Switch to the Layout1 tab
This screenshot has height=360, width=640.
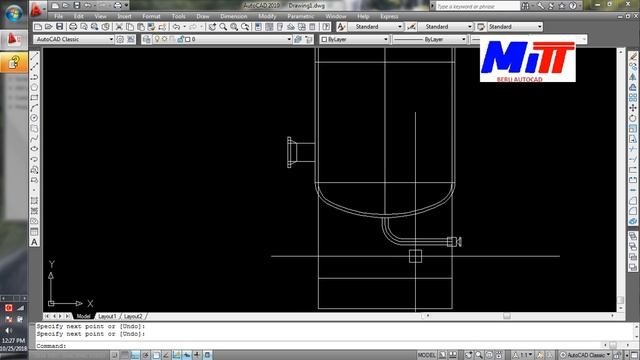tap(108, 316)
